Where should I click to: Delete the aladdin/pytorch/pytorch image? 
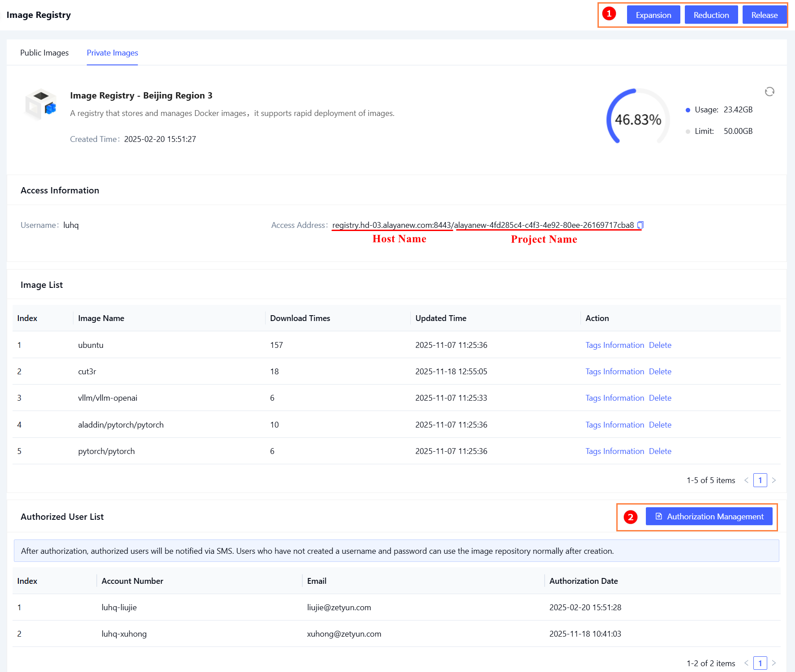660,425
